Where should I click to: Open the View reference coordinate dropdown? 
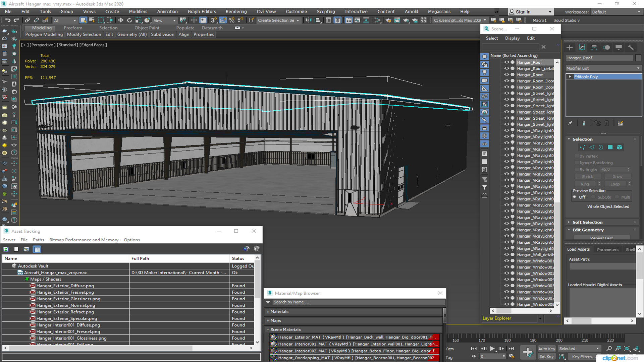coord(165,20)
